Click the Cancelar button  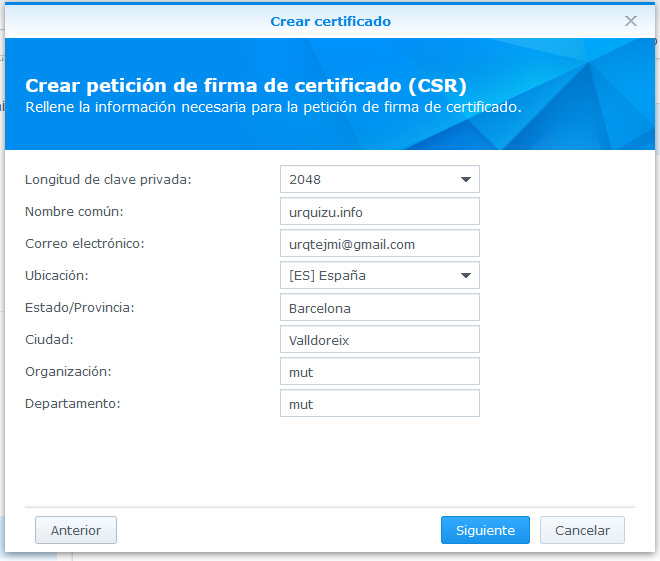582,530
